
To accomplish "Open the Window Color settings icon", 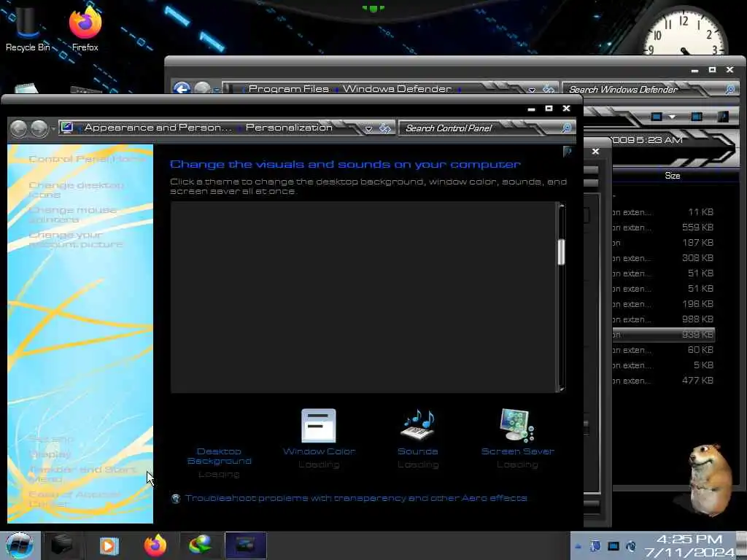I will pyautogui.click(x=319, y=426).
